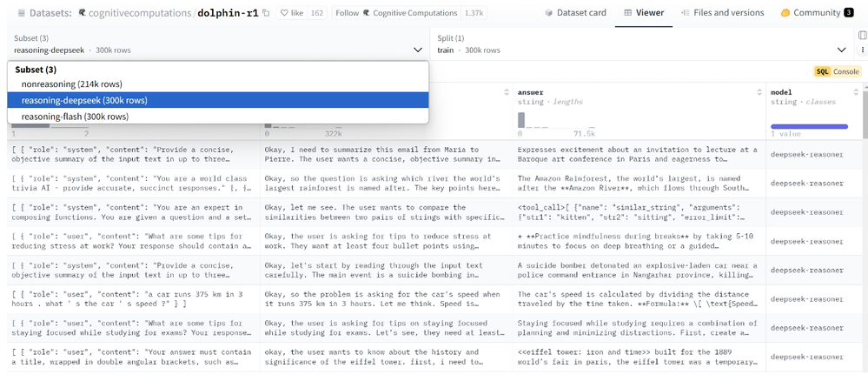868x388 pixels.
Task: Click the car runs 375 km messages cell
Action: click(x=134, y=298)
